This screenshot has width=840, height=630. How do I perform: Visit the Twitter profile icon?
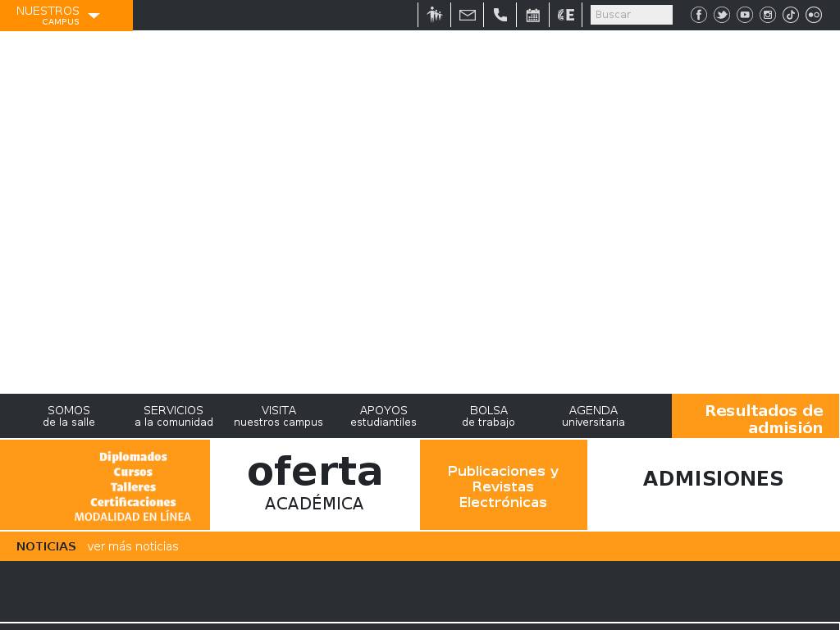(x=722, y=15)
